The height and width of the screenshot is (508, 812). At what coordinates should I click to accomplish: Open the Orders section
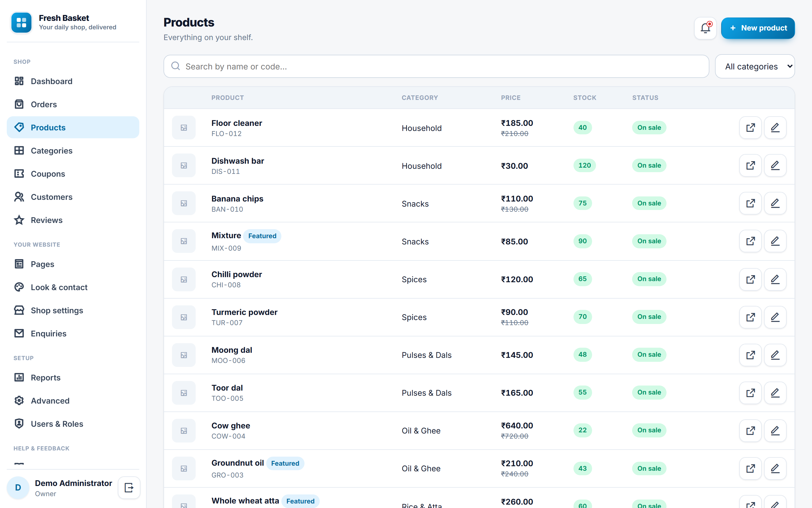[x=73, y=104]
